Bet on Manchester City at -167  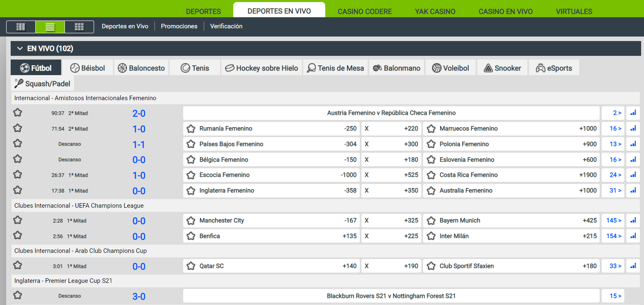(271, 220)
